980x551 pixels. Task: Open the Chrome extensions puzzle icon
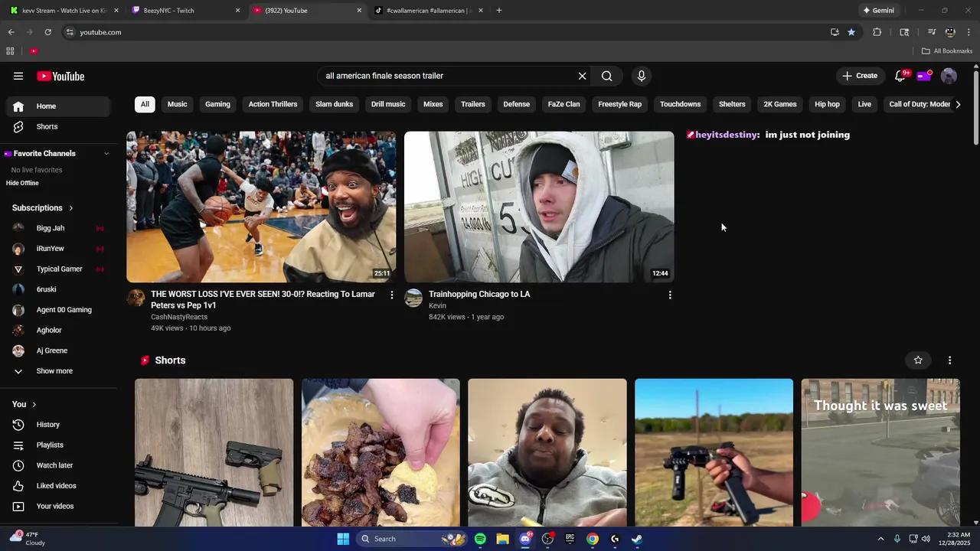[x=877, y=32]
